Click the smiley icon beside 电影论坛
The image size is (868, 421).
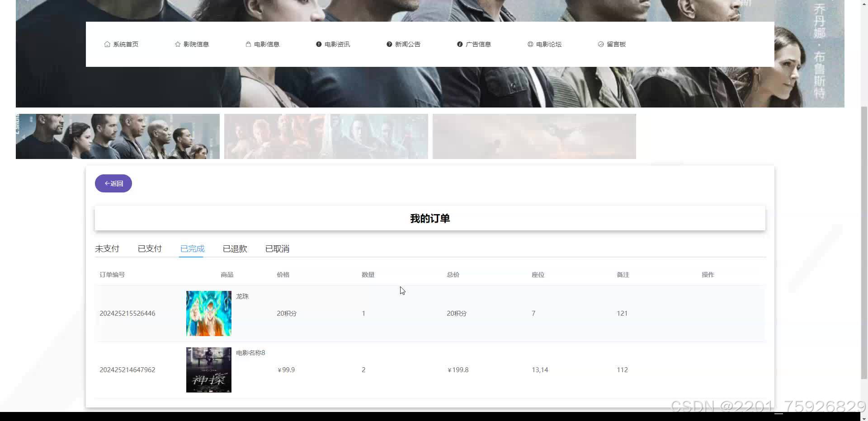(x=530, y=44)
